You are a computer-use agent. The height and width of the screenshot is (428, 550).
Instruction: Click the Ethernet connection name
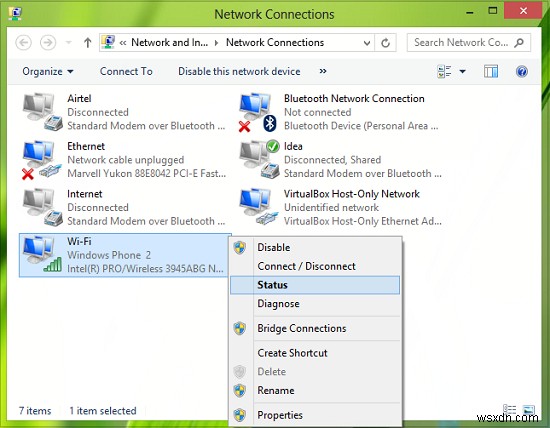point(86,146)
